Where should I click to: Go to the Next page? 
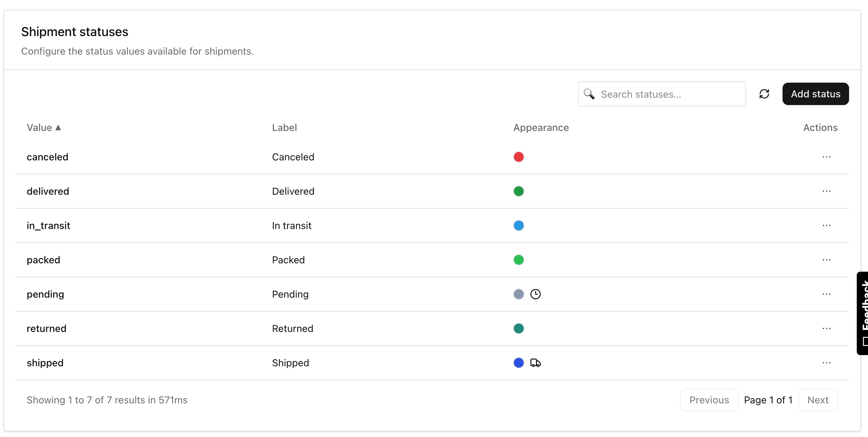tap(818, 400)
